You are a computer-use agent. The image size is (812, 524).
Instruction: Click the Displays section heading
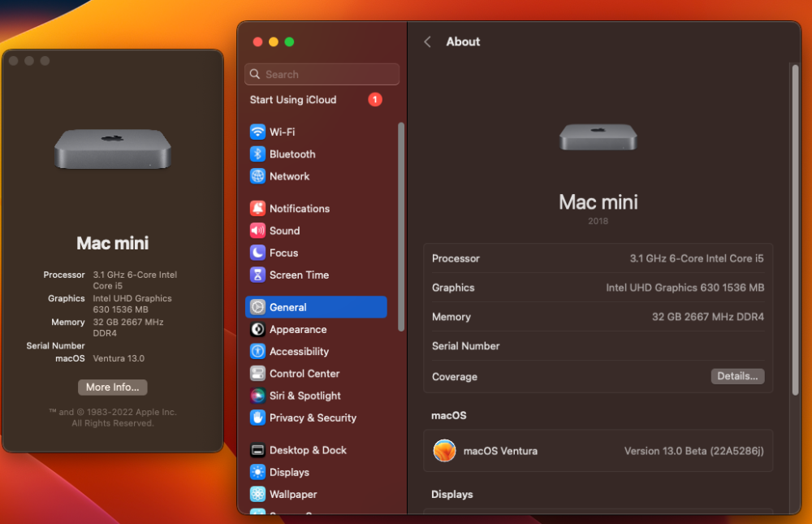click(x=452, y=495)
